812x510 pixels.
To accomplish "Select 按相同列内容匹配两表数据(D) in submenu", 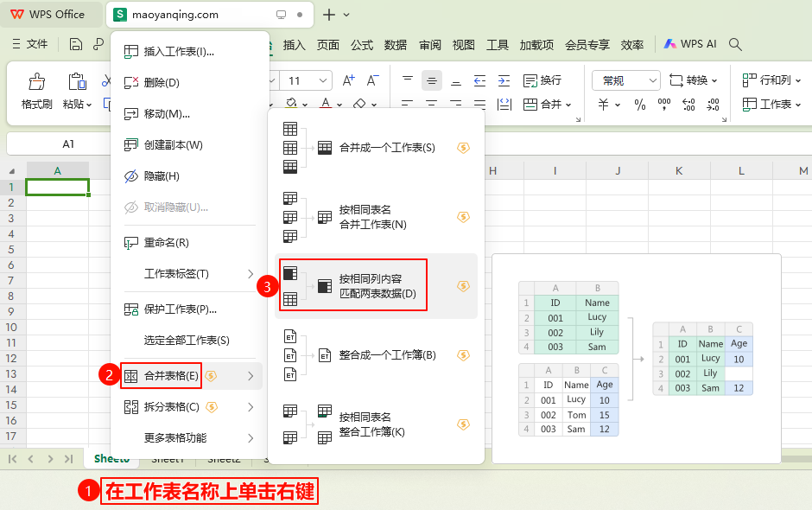I will click(x=377, y=286).
